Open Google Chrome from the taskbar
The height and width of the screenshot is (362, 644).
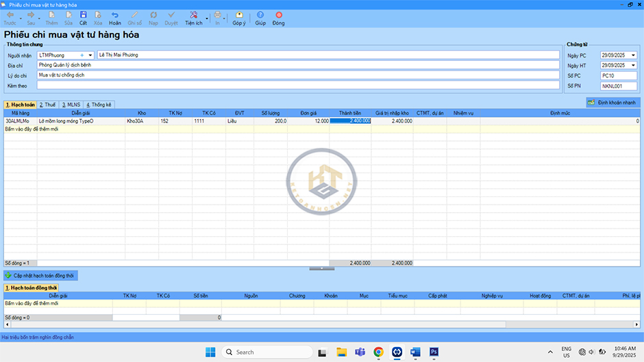tap(378, 352)
